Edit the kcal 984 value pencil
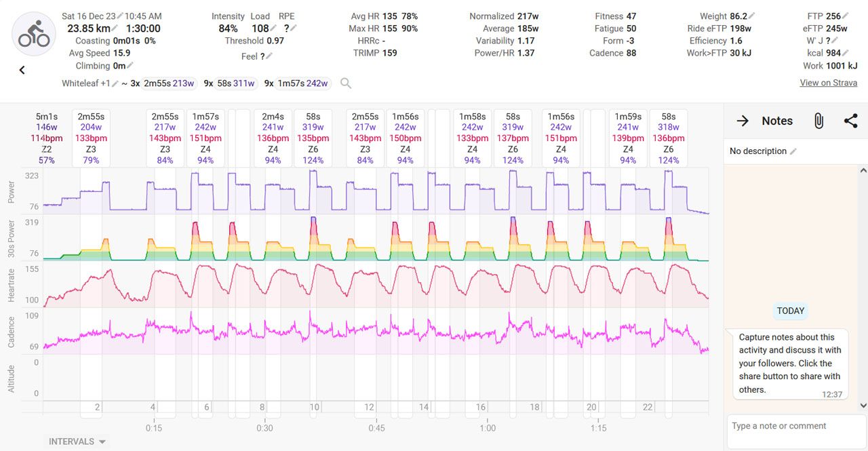Viewport: 868px width, 451px height. 846,53
